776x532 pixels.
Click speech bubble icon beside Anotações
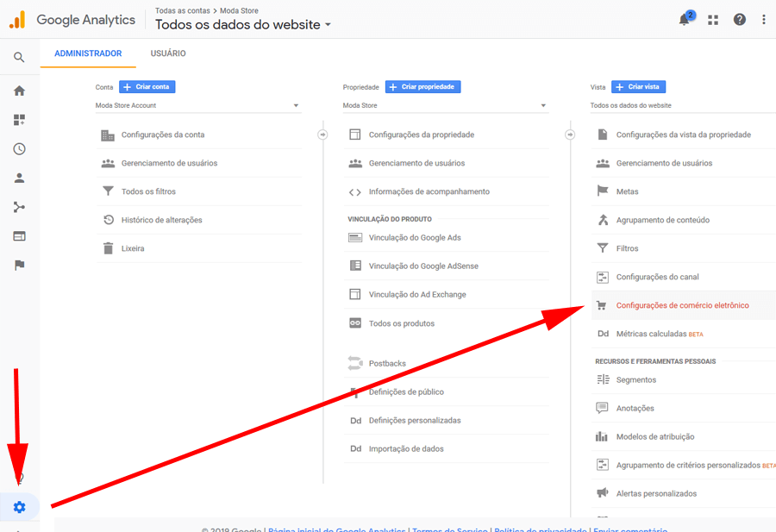tap(602, 408)
